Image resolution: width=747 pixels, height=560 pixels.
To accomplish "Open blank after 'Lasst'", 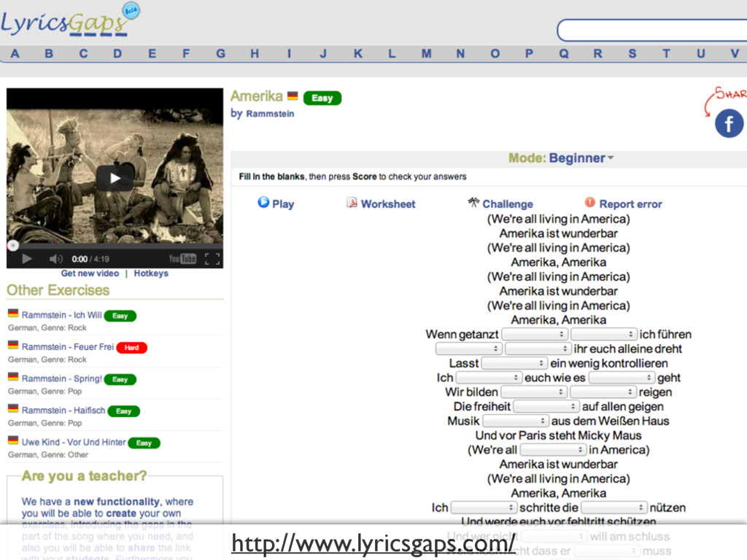I will click(514, 363).
